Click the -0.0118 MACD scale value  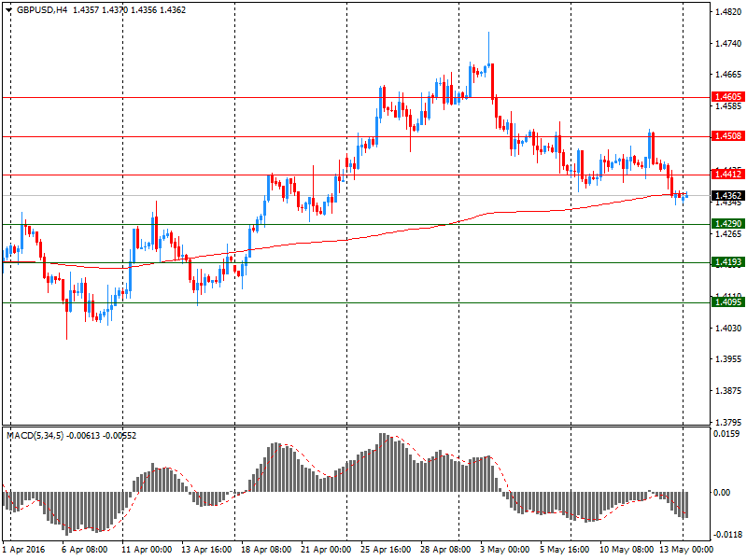click(x=726, y=534)
